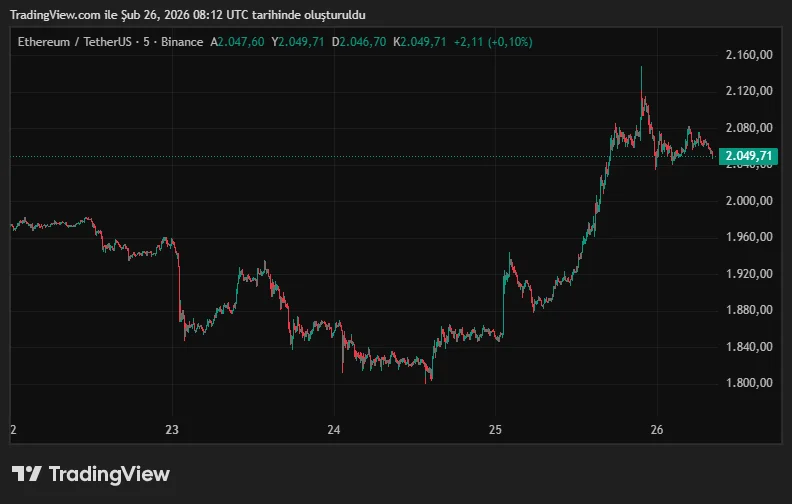Click the 1.800,00 price axis label

(x=749, y=383)
